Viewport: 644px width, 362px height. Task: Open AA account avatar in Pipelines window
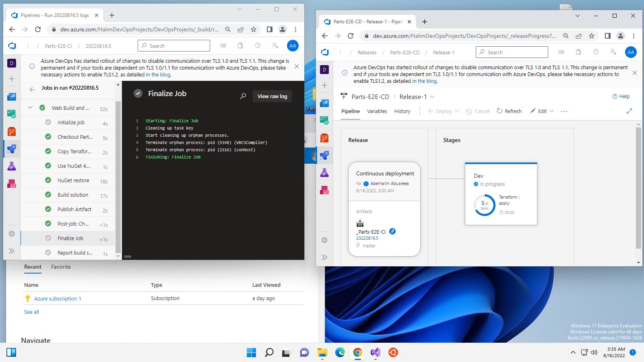[x=293, y=45]
